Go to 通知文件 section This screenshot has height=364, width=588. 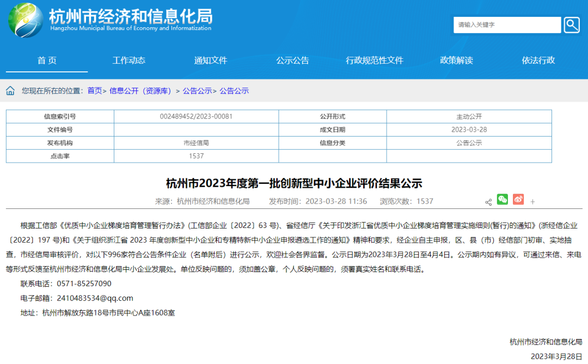[211, 60]
